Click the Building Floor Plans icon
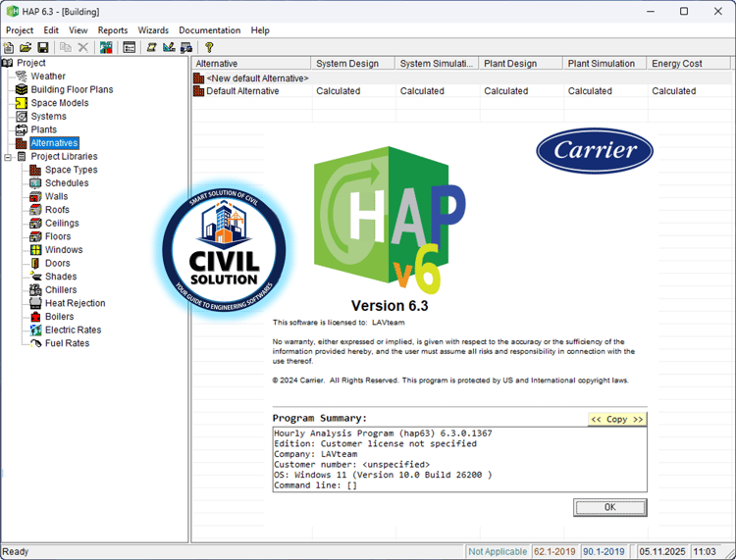This screenshot has height=560, width=736. coord(22,89)
